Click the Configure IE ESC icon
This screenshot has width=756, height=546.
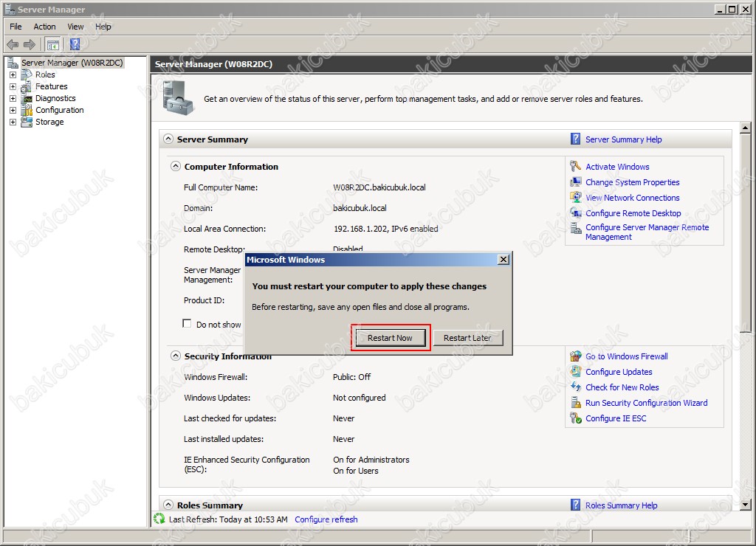(x=576, y=418)
